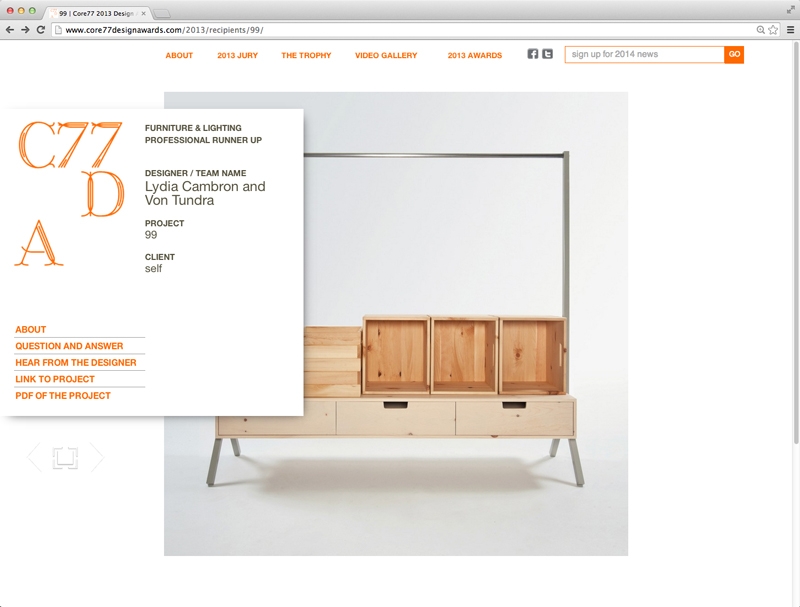Screen dimensions: 800x607
Task: Open the 2013 JURY navigation item
Action: click(x=238, y=55)
